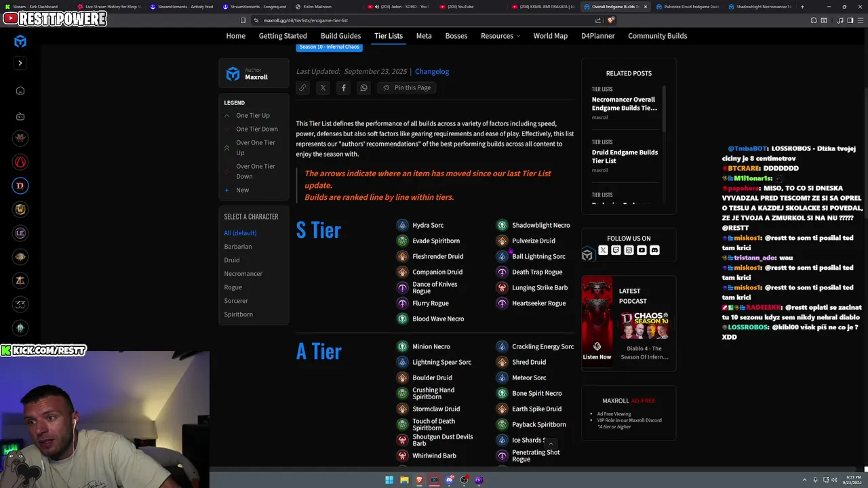Image resolution: width=868 pixels, height=488 pixels.
Task: Open the Diablo 4 game icon in sidebar
Action: pyautogui.click(x=20, y=186)
